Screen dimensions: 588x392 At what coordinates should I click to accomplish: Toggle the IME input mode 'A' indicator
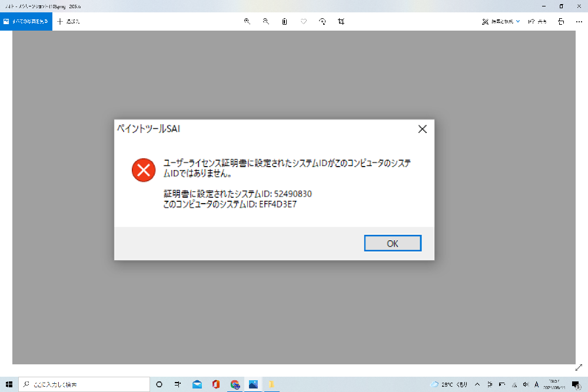coord(537,384)
